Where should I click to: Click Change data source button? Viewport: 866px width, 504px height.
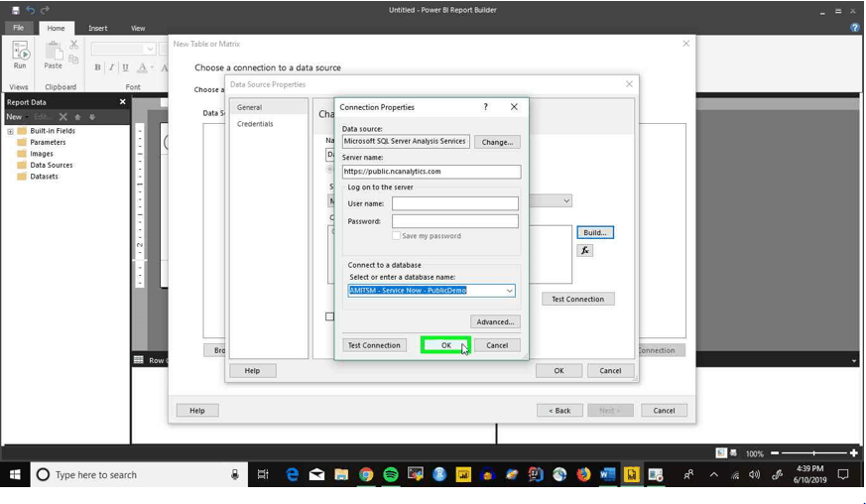point(497,142)
